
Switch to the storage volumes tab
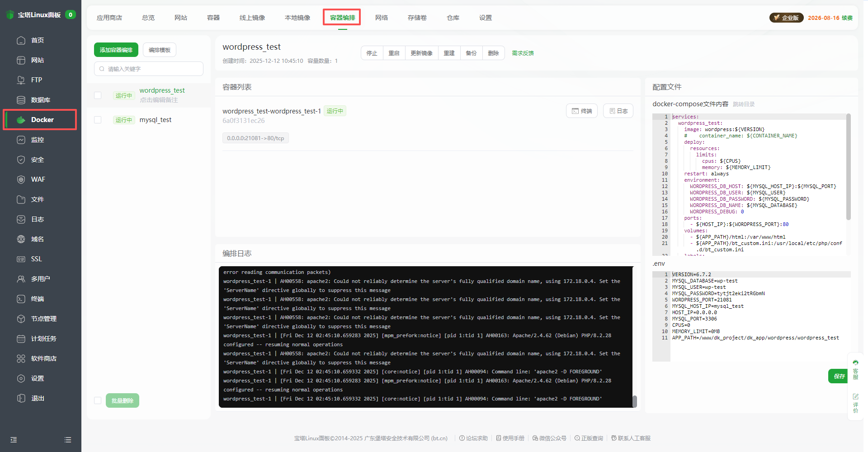click(417, 18)
